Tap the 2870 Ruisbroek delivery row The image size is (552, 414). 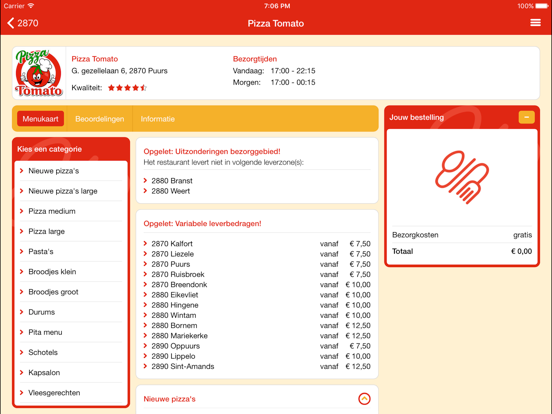point(257,274)
